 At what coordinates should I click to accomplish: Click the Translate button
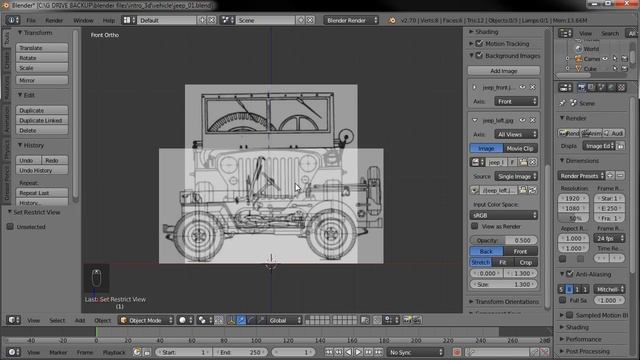tap(42, 48)
